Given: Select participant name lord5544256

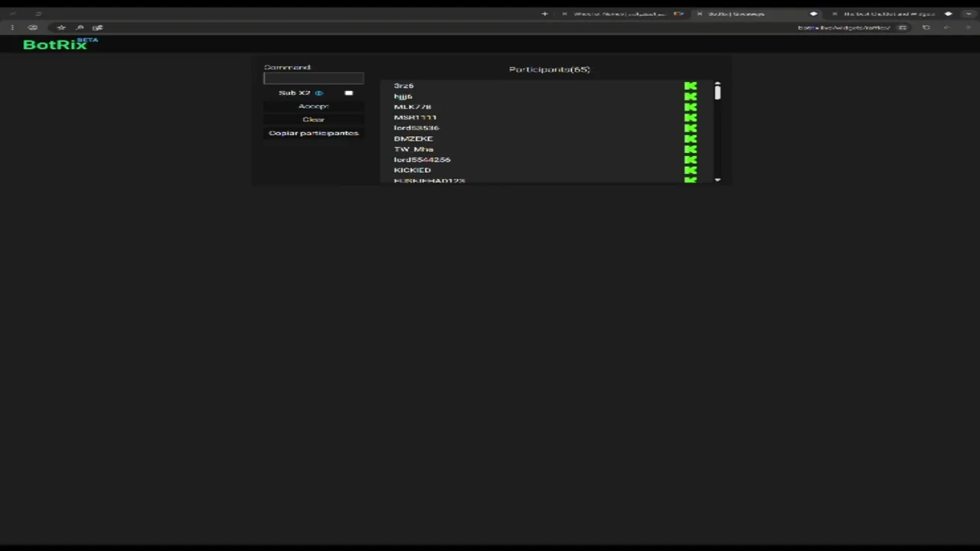Looking at the screenshot, I should point(422,160).
